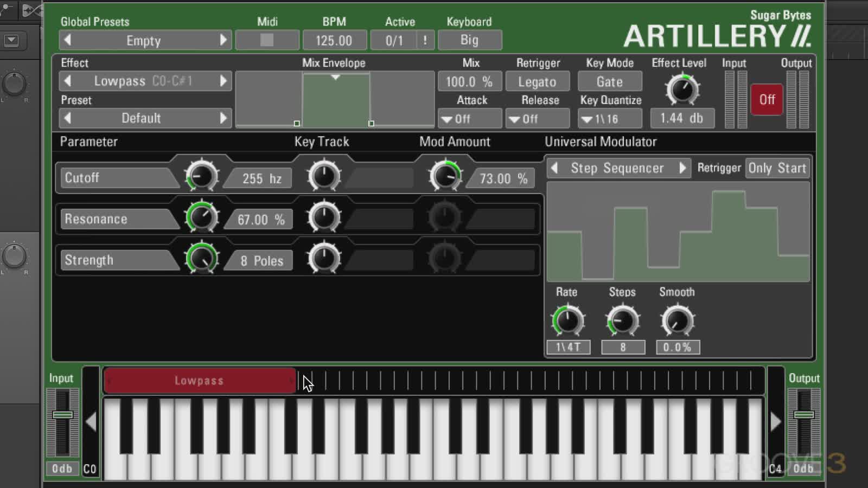Go to next Global Preset arrow
The width and height of the screenshot is (868, 488).
(223, 40)
